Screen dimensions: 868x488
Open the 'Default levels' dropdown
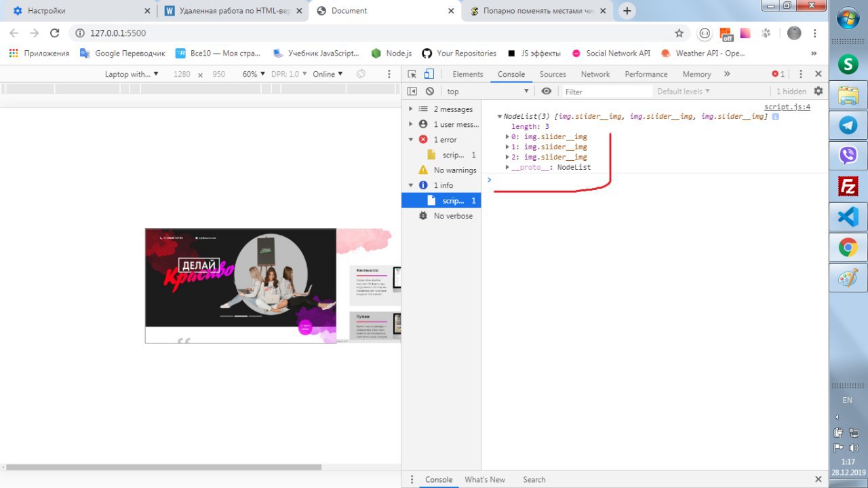(683, 91)
